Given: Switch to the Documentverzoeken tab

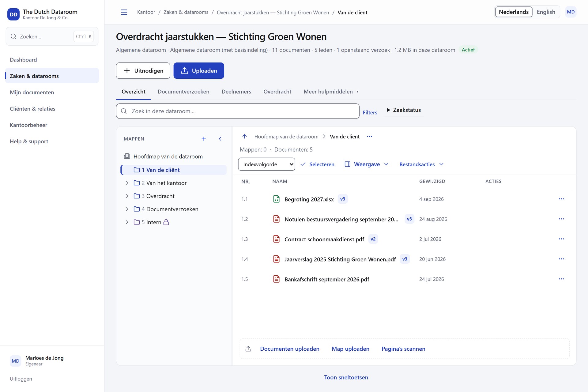Looking at the screenshot, I should [183, 92].
